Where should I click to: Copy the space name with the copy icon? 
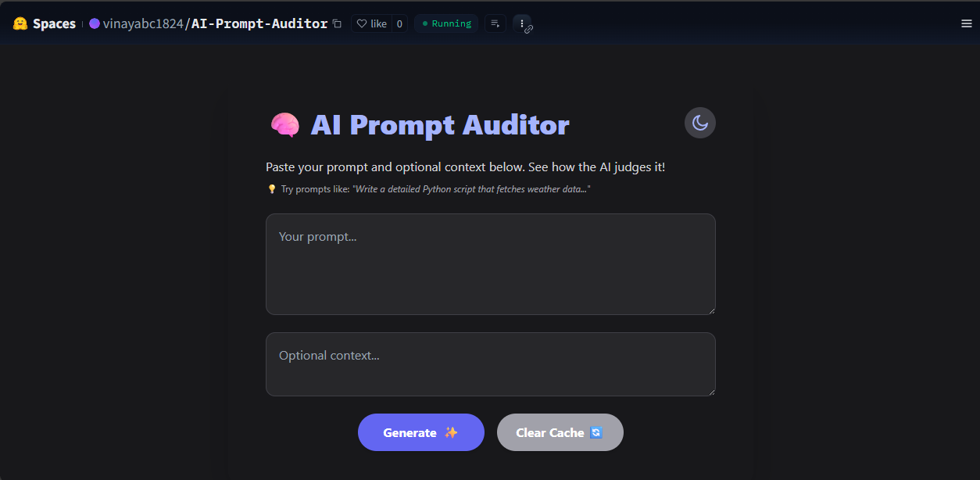coord(337,23)
